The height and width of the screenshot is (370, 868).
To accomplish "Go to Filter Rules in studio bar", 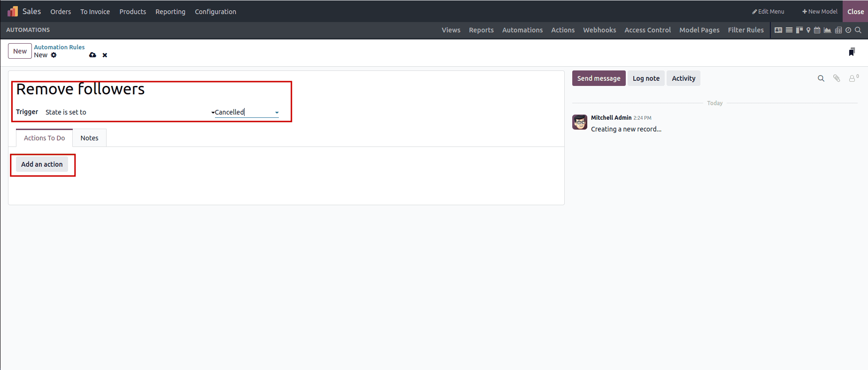I will tap(745, 30).
